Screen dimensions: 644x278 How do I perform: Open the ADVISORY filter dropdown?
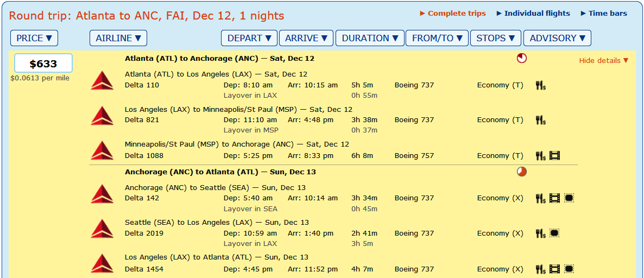point(557,38)
